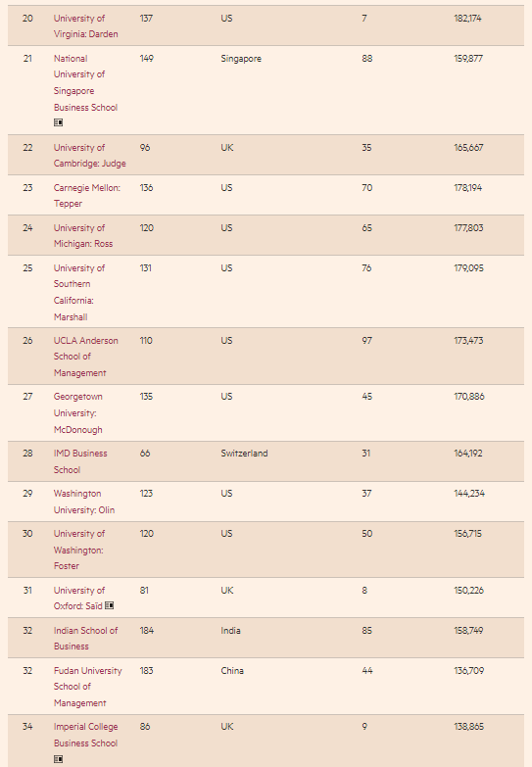Open National University of Singapore Business School link
This screenshot has height=767, width=532.
85,82
